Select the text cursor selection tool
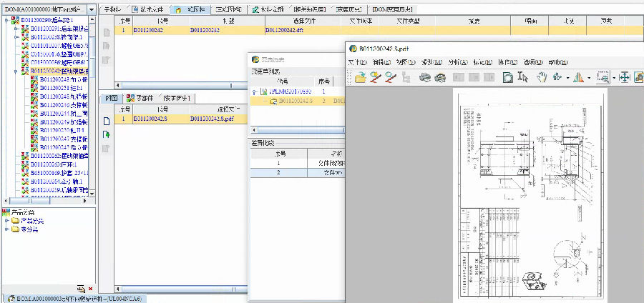The height and width of the screenshot is (303, 644). pyautogui.click(x=523, y=77)
